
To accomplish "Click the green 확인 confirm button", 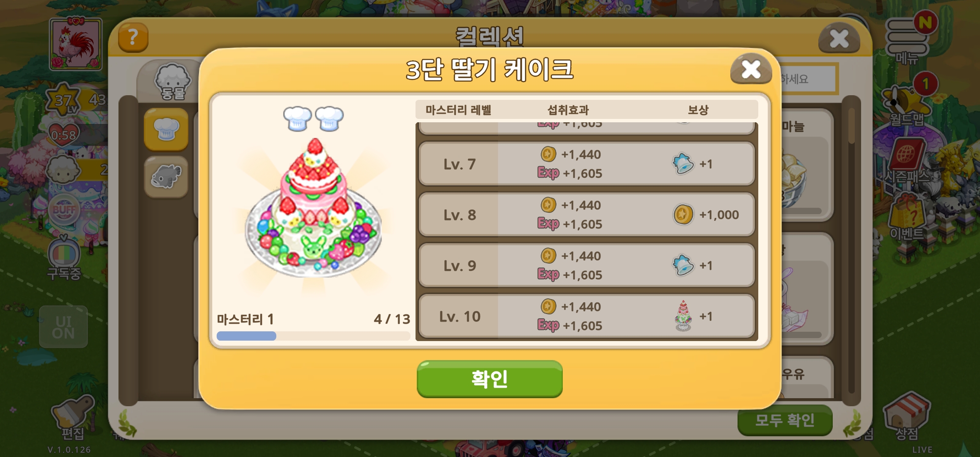I will point(490,379).
